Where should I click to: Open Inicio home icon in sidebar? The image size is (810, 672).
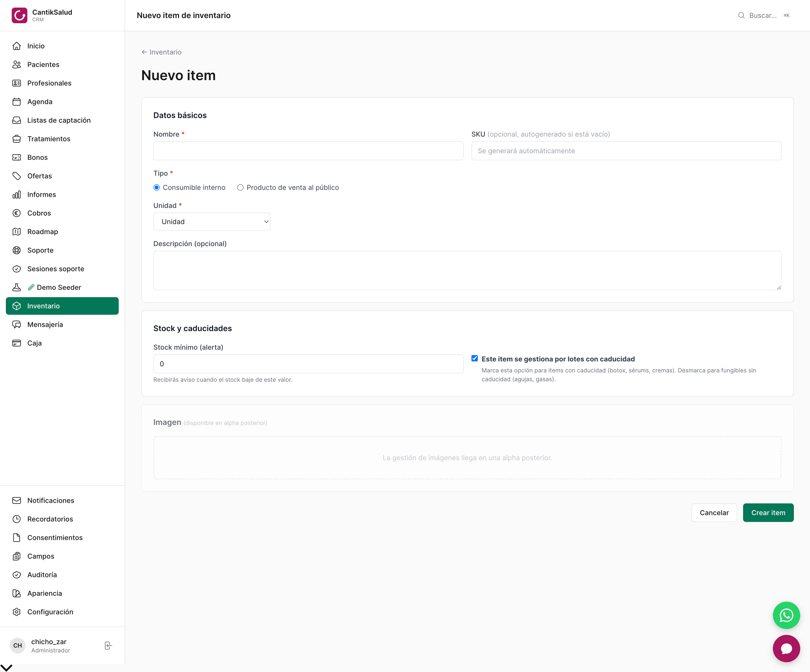coord(17,46)
